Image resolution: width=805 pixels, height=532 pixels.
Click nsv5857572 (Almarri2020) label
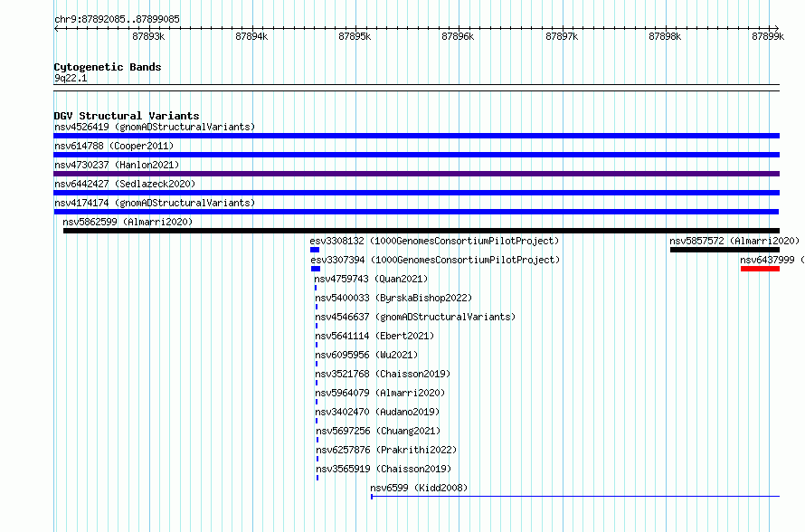click(734, 241)
